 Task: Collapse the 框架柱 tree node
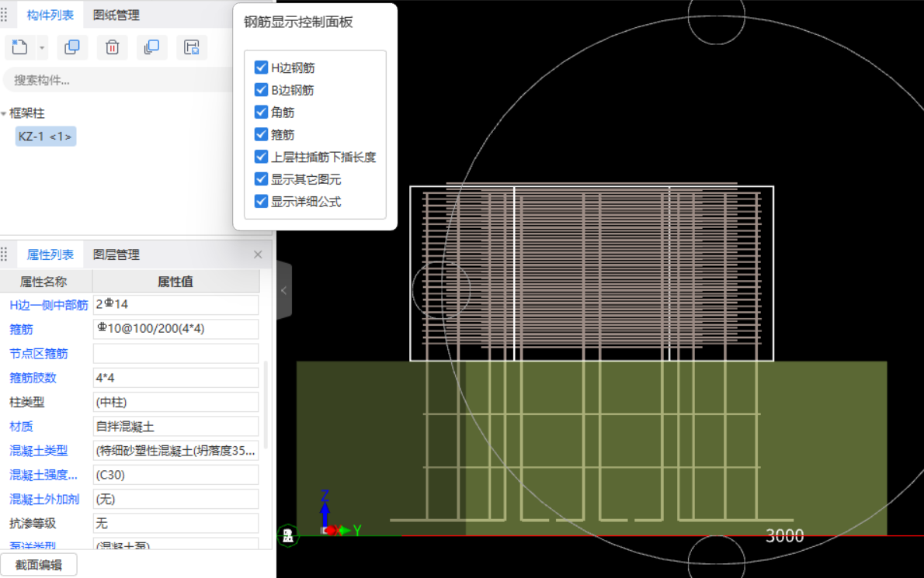click(x=4, y=113)
